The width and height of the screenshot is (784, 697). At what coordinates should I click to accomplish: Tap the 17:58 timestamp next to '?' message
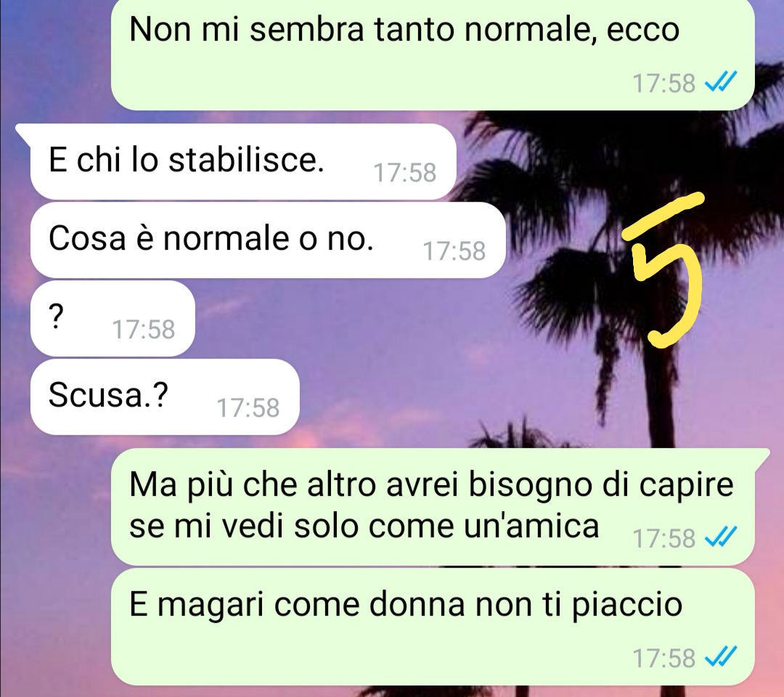[144, 330]
